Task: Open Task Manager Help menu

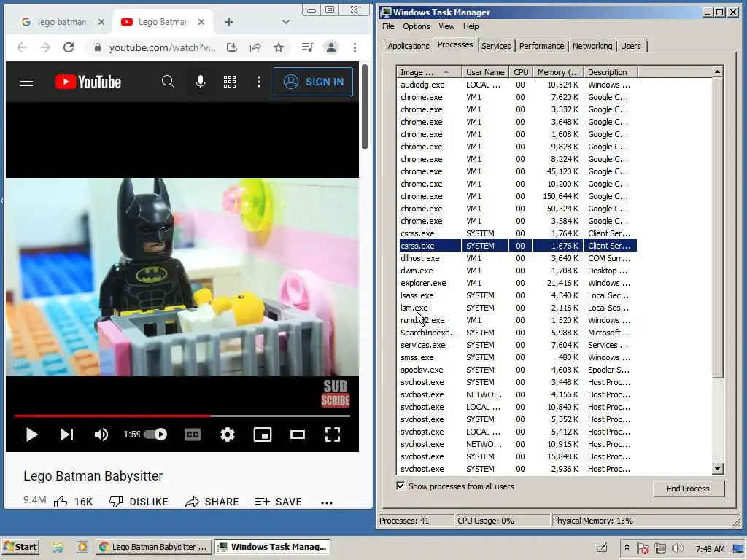Action: coord(471,26)
